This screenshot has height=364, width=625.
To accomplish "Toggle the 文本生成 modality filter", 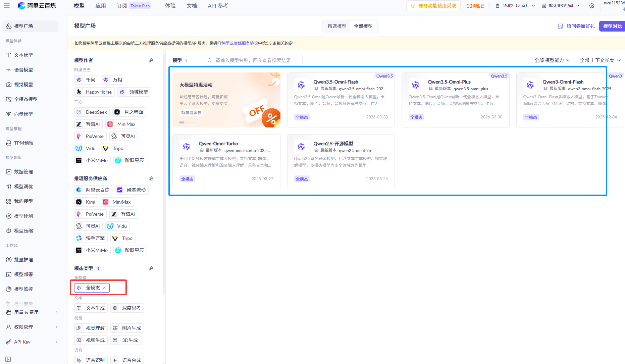I will (x=91, y=308).
